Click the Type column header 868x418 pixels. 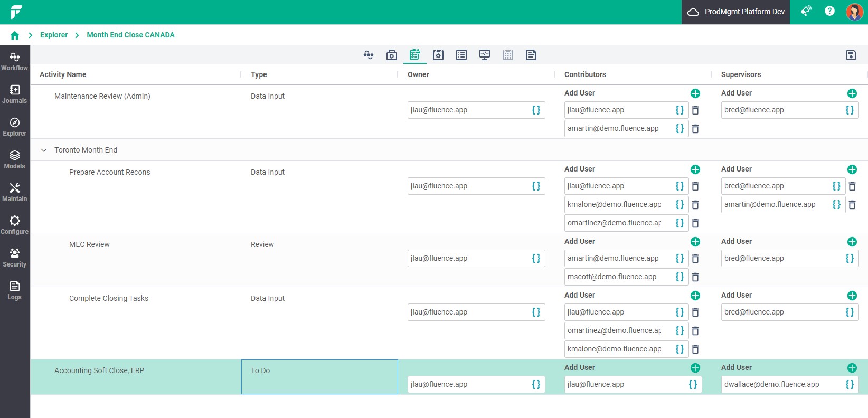[259, 74]
